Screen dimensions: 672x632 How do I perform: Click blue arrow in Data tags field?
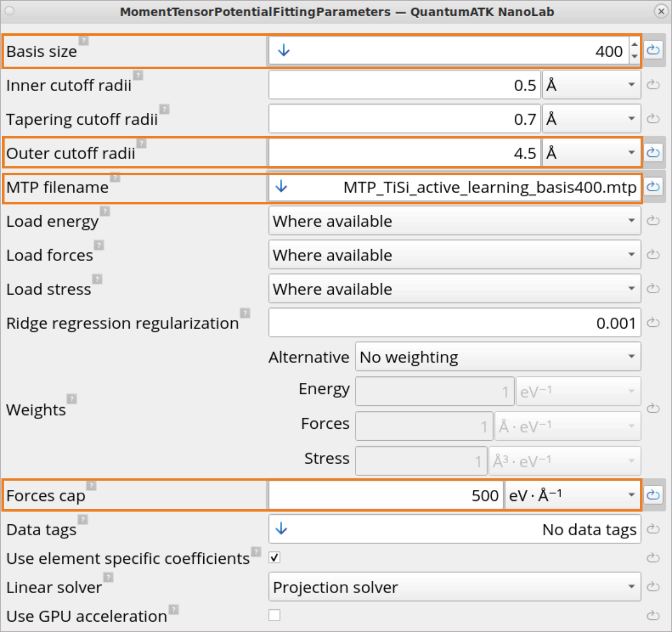pos(282,529)
